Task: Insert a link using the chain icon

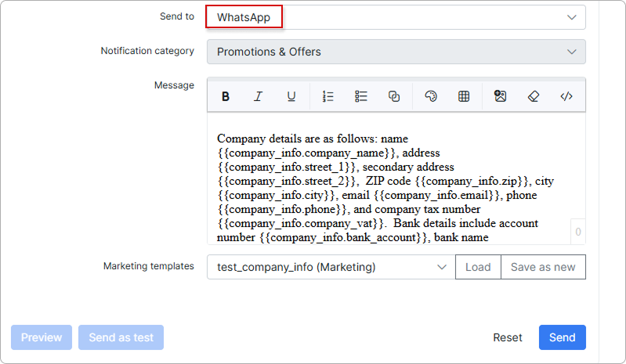Action: pyautogui.click(x=394, y=96)
